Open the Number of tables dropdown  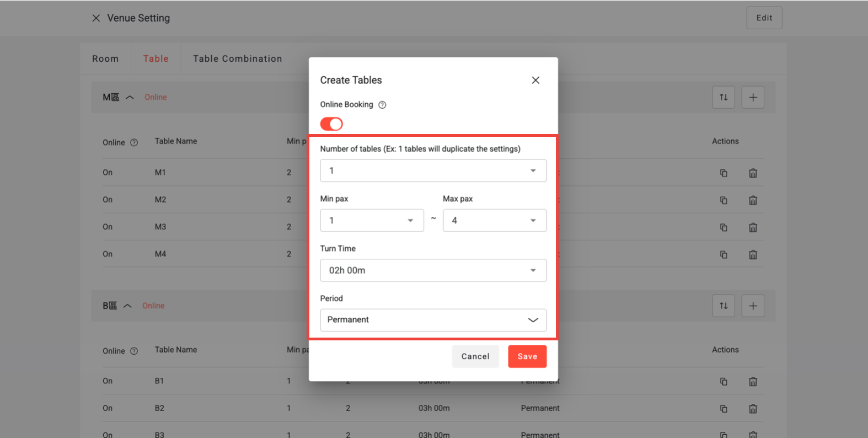(433, 171)
